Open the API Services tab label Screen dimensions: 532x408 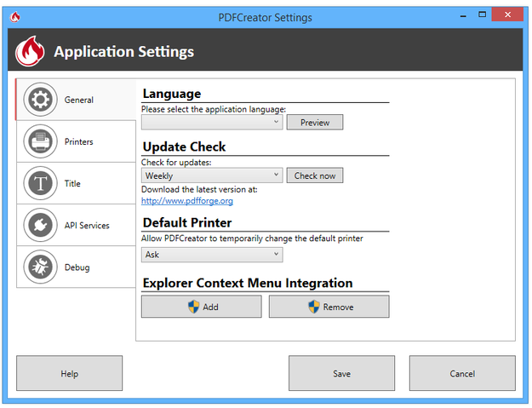point(87,226)
